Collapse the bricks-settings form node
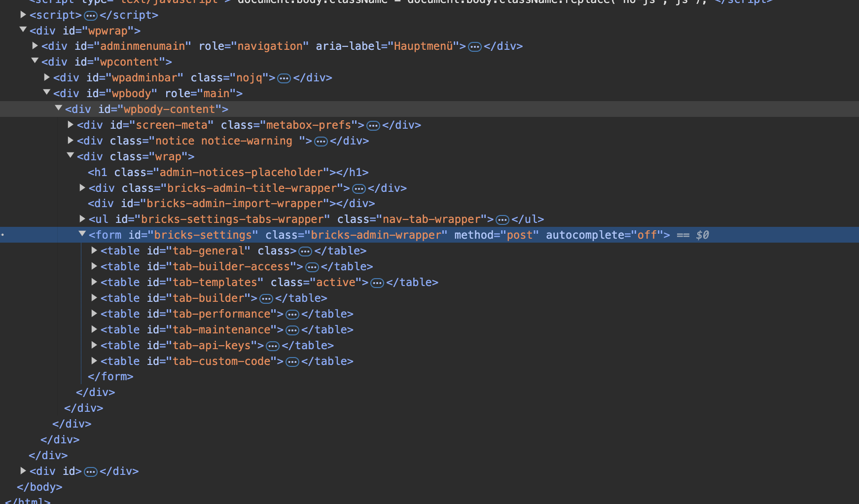Image resolution: width=859 pixels, height=504 pixels. pyautogui.click(x=82, y=234)
